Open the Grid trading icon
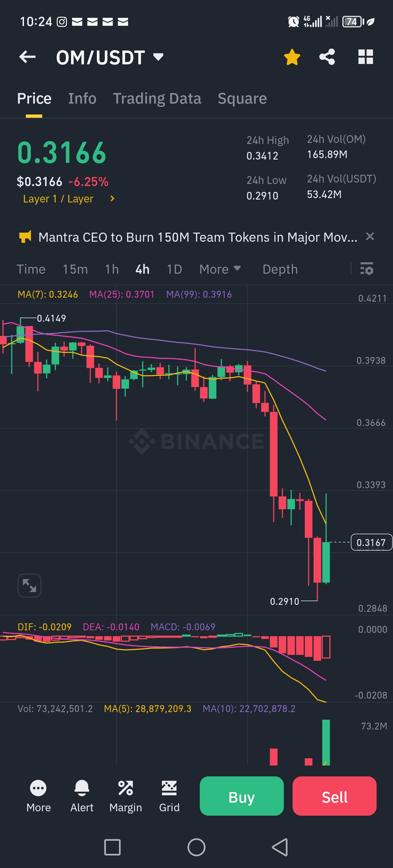 [x=169, y=796]
